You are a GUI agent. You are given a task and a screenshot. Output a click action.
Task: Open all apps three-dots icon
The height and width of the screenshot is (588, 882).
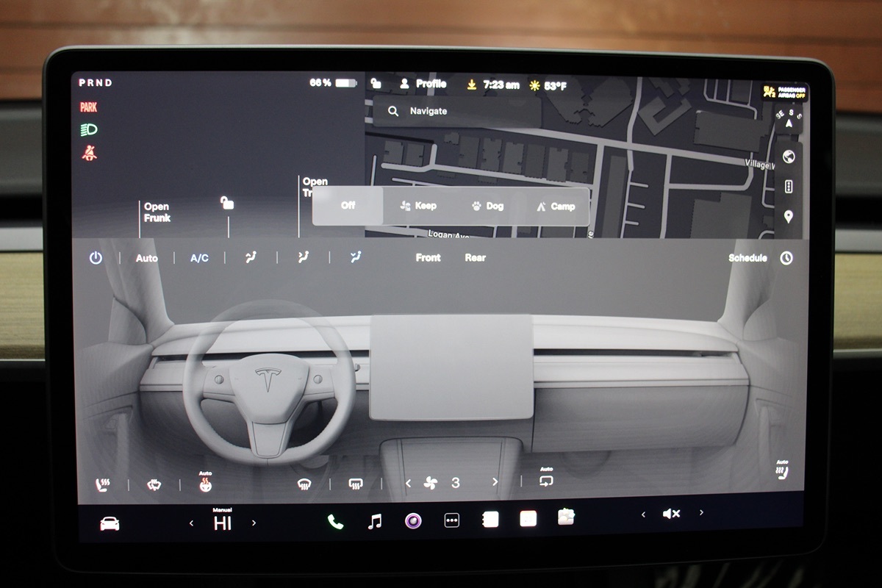(x=452, y=520)
